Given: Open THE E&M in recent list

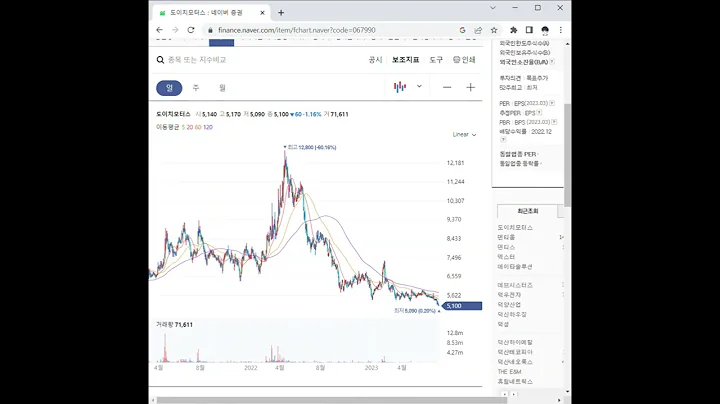Looking at the screenshot, I should tap(509, 371).
